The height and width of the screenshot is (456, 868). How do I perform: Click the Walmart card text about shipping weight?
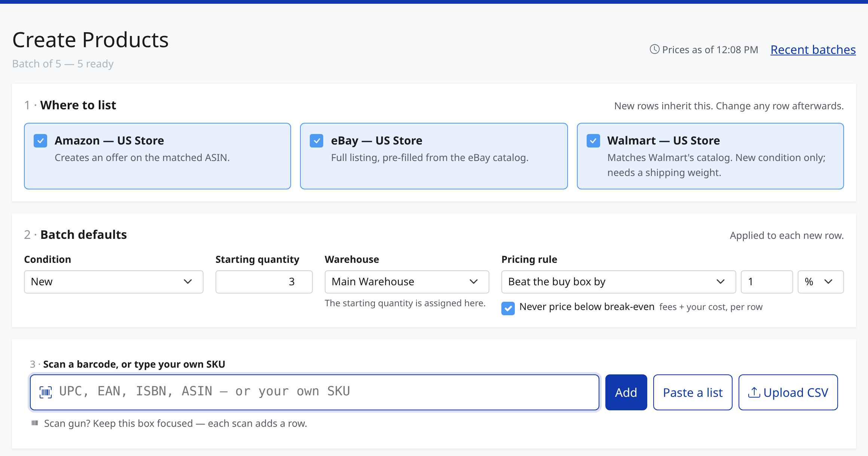point(716,165)
